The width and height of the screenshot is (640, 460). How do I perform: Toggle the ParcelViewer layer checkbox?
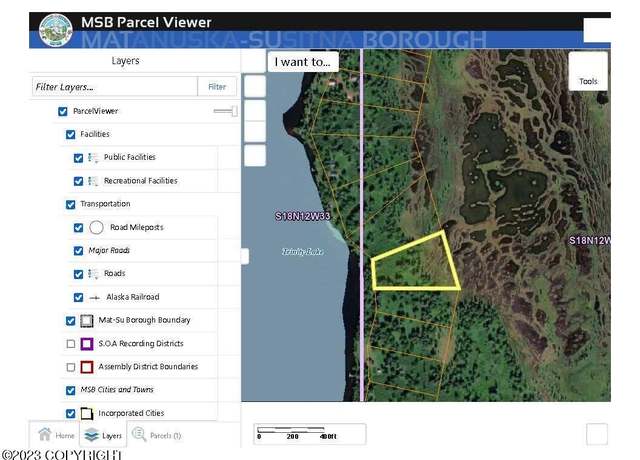click(x=62, y=111)
